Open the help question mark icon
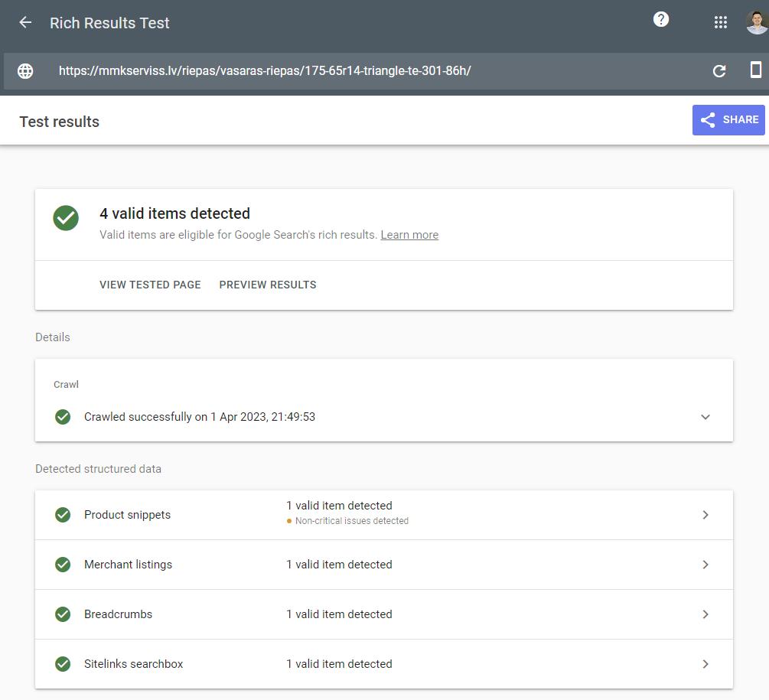 pyautogui.click(x=661, y=20)
